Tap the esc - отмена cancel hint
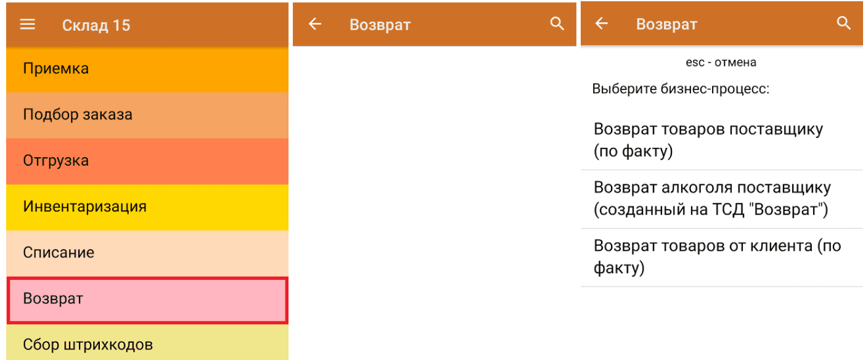 (721, 62)
